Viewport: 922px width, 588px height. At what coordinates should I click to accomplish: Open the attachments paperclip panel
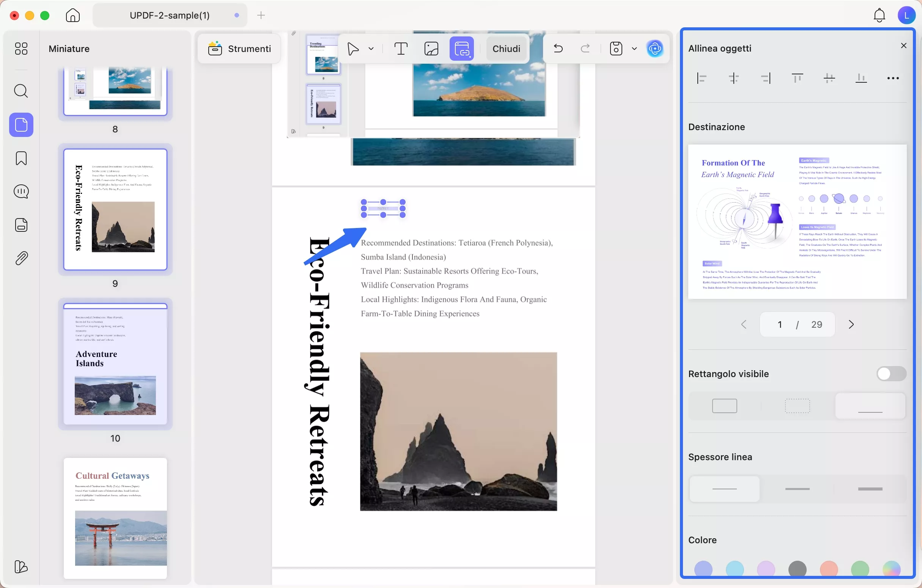[x=21, y=258]
